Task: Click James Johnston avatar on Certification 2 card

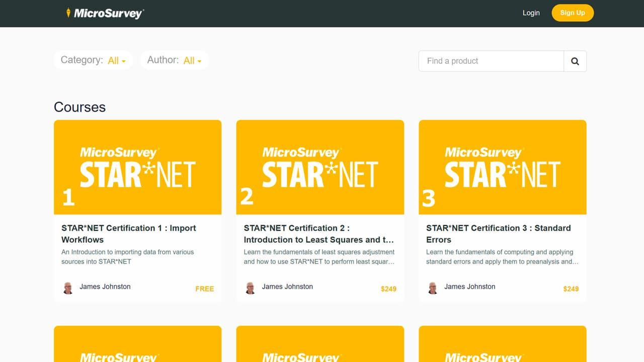Action: pyautogui.click(x=250, y=288)
